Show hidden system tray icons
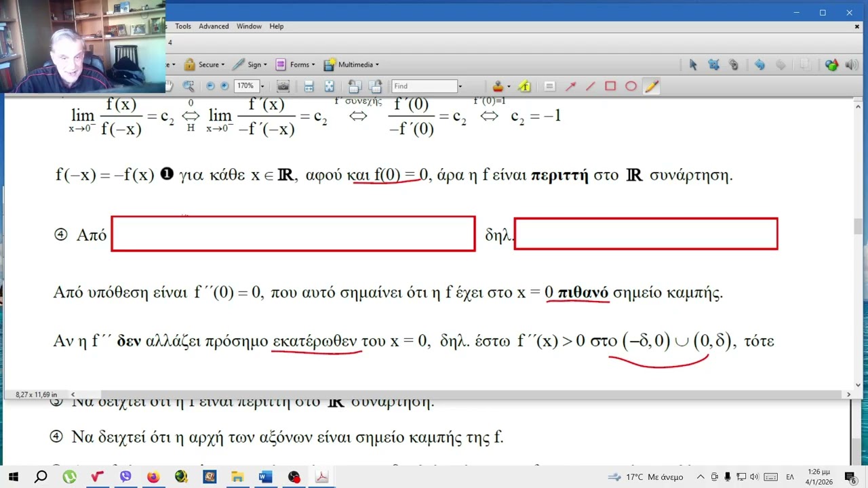 point(701,477)
